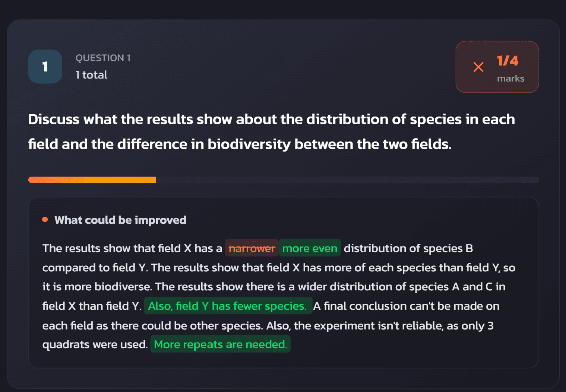
Task: Click the question number 1 badge
Action: click(x=45, y=67)
